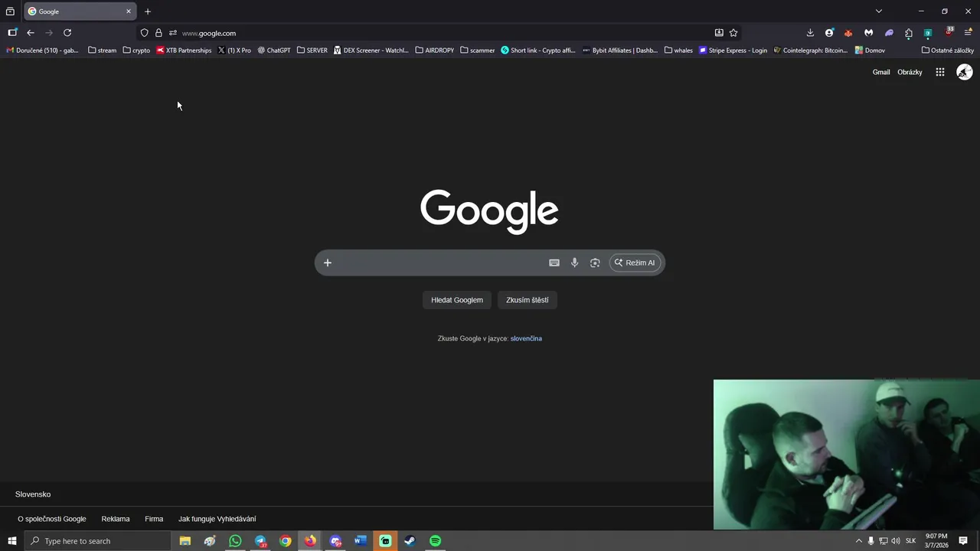Open the crypto bookmarks folder

point(136,51)
